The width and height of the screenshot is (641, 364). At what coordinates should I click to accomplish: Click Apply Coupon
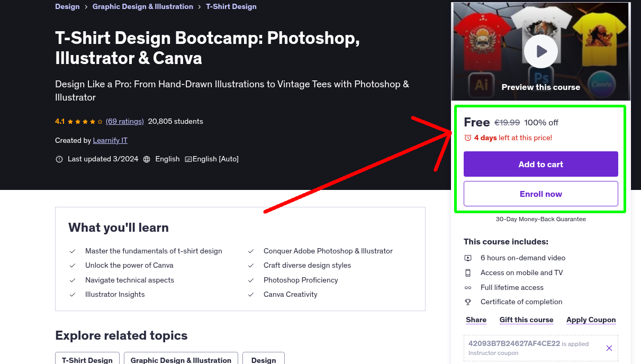591,320
